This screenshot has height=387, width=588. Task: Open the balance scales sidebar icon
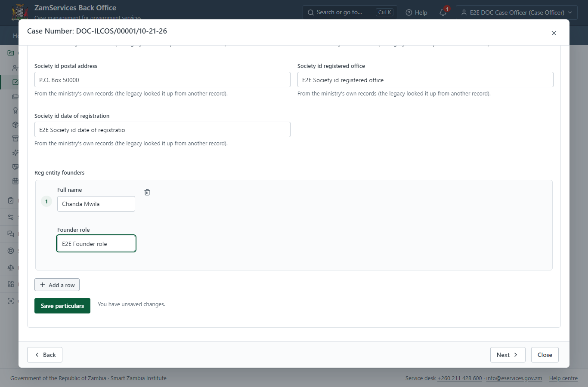[x=11, y=267]
